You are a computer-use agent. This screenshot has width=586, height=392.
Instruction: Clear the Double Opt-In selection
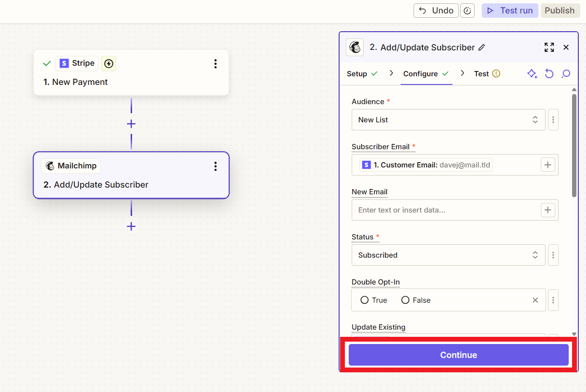(x=535, y=300)
